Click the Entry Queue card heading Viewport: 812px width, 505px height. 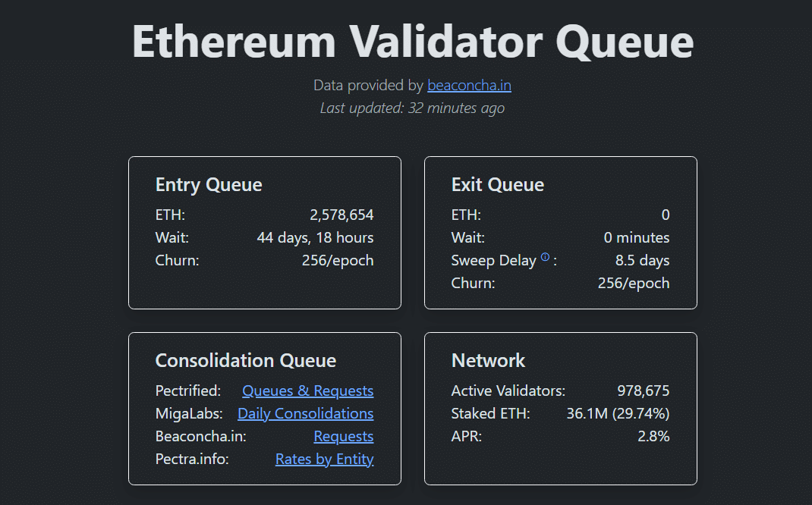point(209,185)
